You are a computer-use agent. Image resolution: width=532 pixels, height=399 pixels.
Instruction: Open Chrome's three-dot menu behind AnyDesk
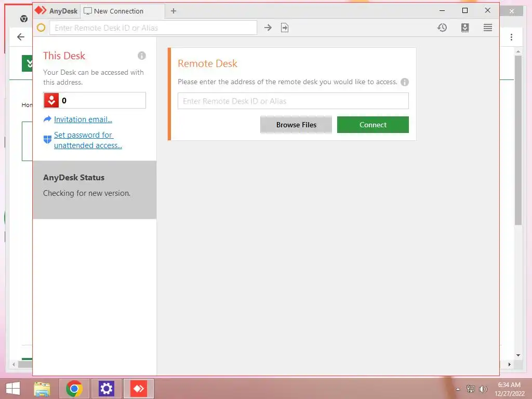click(x=511, y=37)
